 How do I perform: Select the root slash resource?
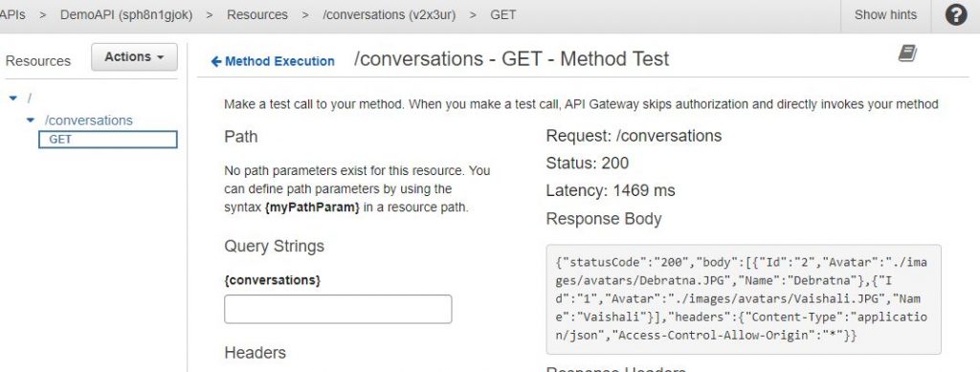(28, 98)
